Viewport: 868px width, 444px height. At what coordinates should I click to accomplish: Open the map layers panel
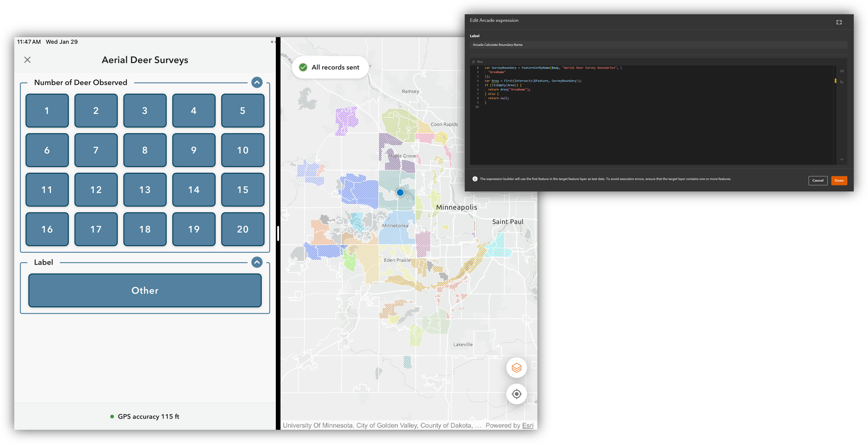pyautogui.click(x=516, y=367)
